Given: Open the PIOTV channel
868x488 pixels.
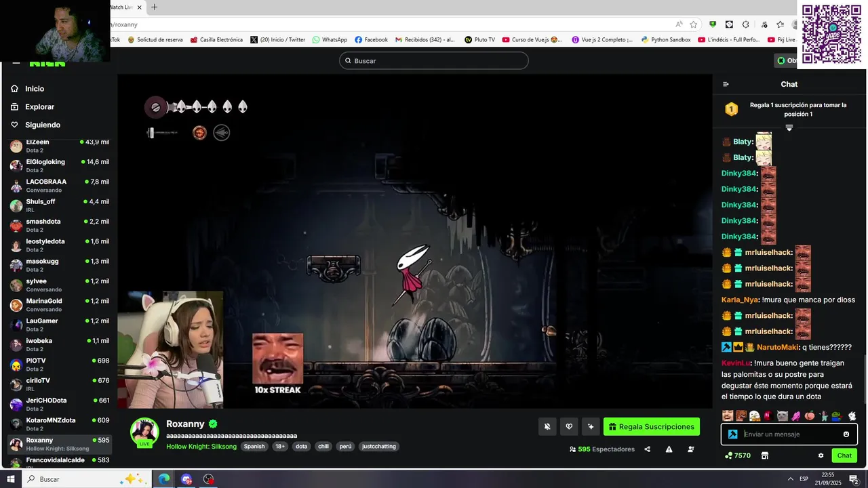Looking at the screenshot, I should pos(59,365).
